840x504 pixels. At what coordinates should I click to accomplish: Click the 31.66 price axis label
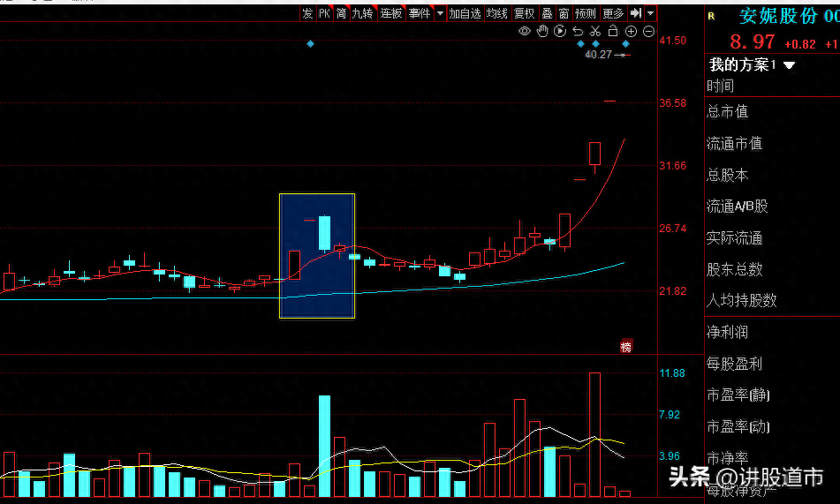tap(673, 166)
